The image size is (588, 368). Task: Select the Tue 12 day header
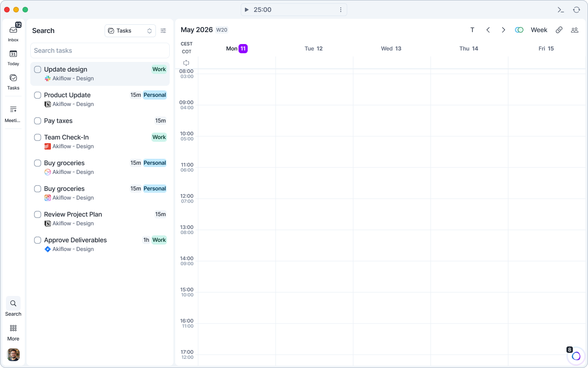(314, 49)
